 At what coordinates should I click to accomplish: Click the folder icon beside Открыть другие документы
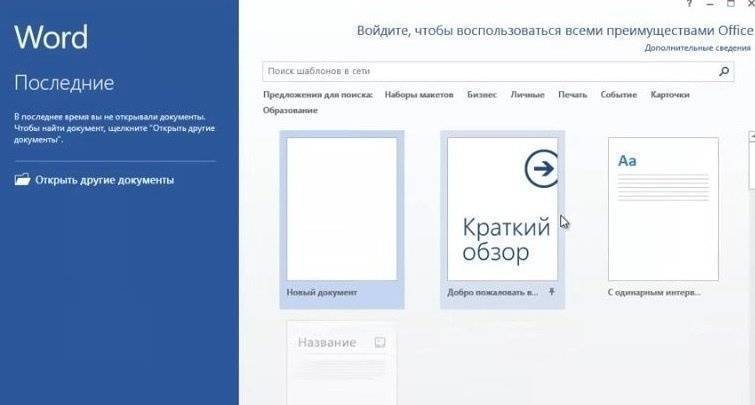[22, 180]
